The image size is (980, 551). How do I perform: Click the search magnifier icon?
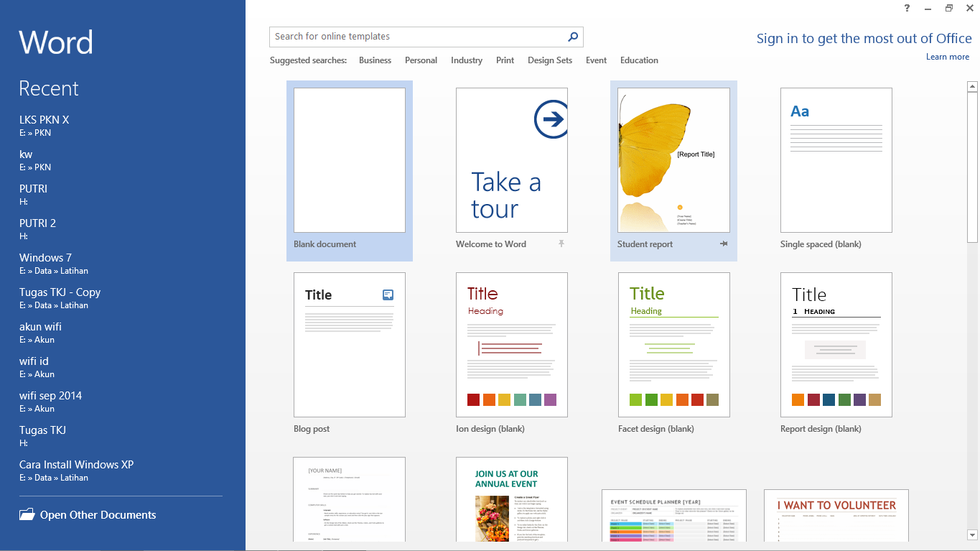click(x=572, y=36)
